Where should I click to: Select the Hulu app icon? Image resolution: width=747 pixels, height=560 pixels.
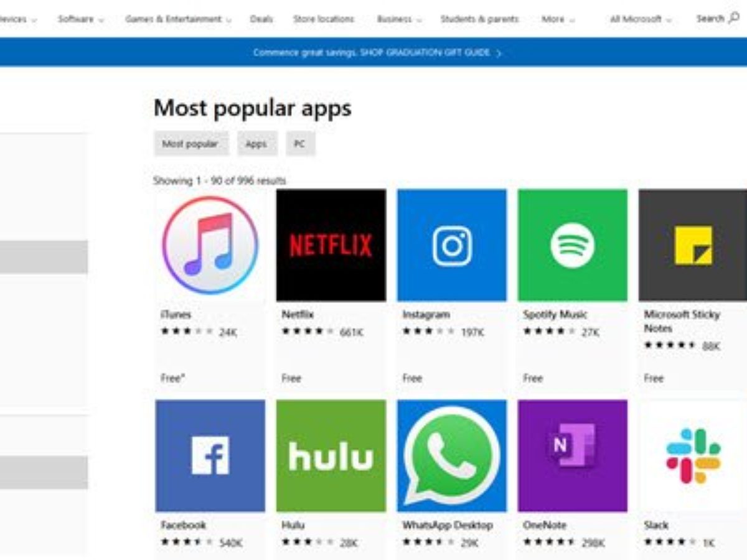tap(331, 455)
